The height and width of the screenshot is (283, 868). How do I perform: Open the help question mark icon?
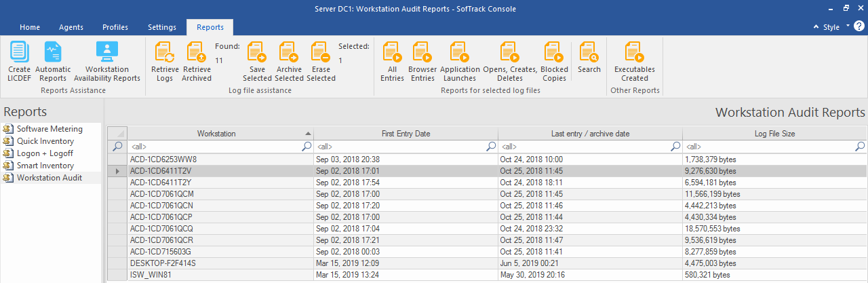point(859,26)
